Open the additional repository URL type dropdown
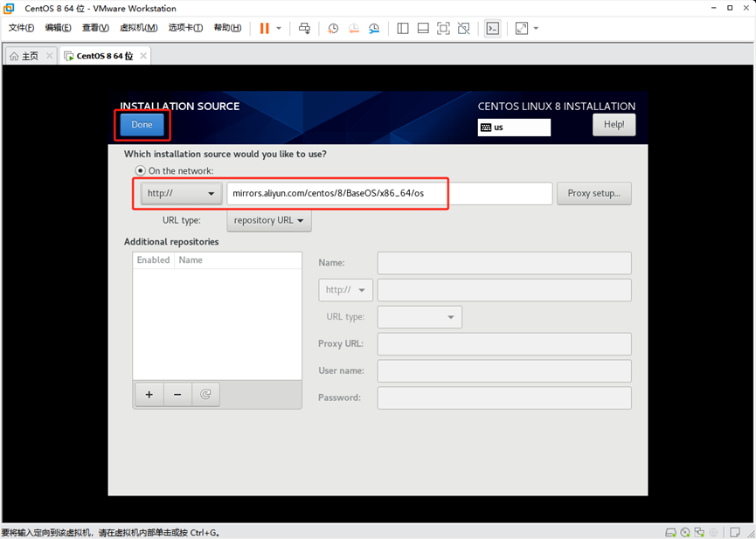756x539 pixels. pos(420,317)
